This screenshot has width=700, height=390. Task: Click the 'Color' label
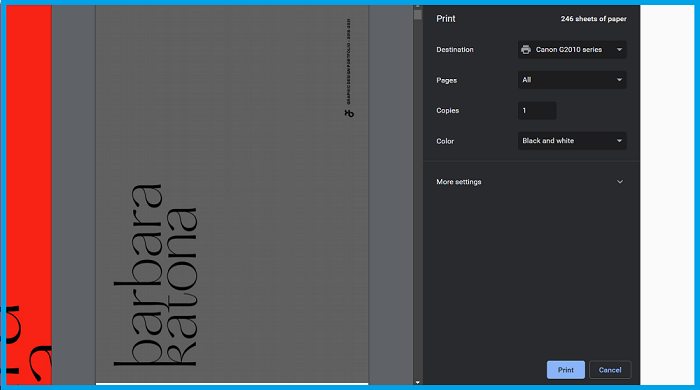(445, 141)
